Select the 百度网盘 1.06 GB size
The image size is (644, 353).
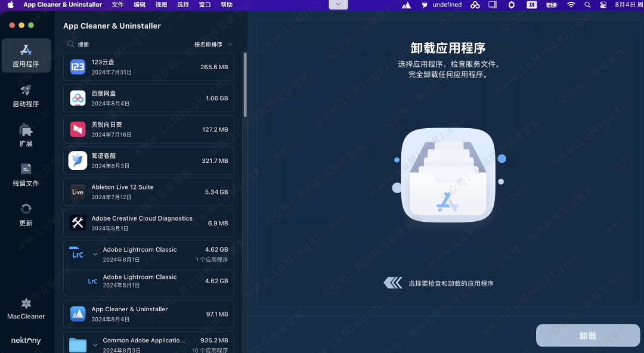(217, 98)
